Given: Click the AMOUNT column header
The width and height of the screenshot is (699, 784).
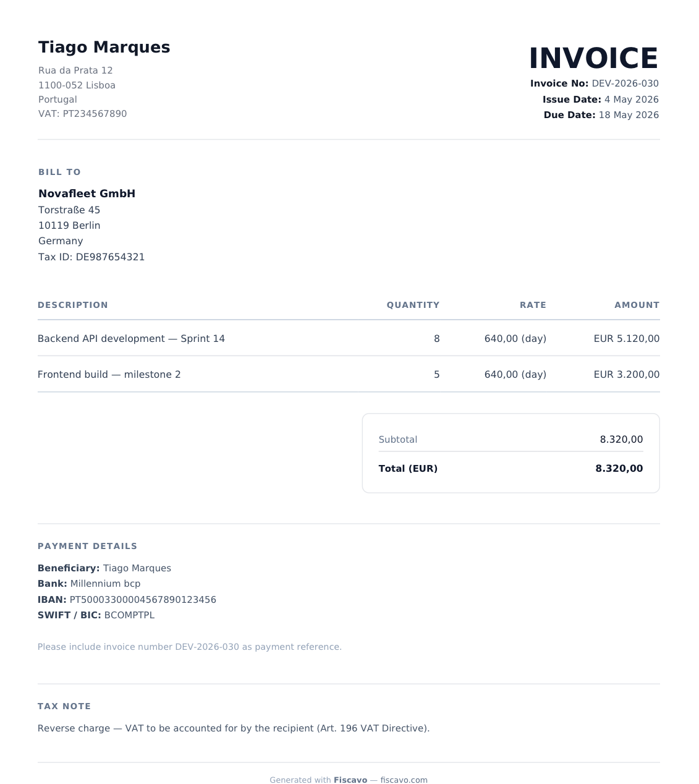Looking at the screenshot, I should [x=637, y=305].
